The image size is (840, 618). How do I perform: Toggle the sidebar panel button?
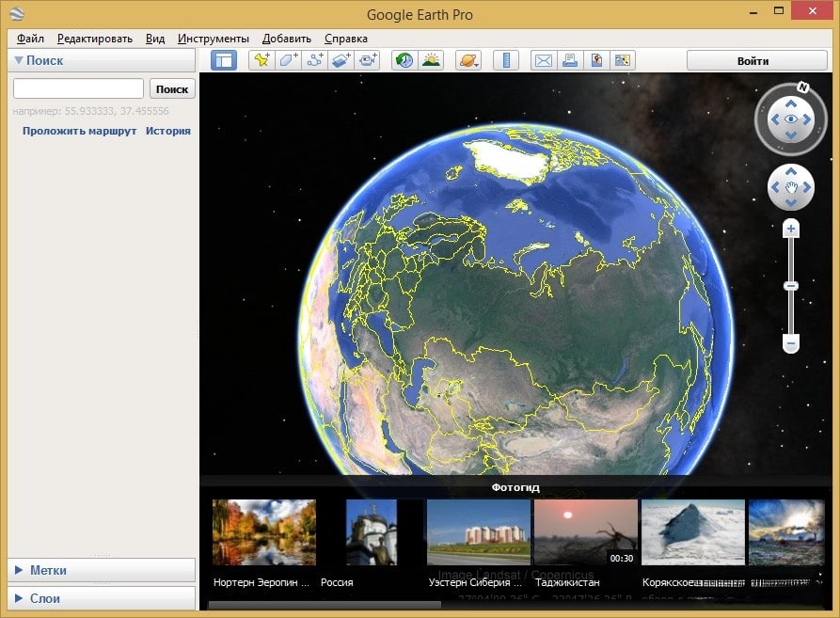(x=224, y=60)
